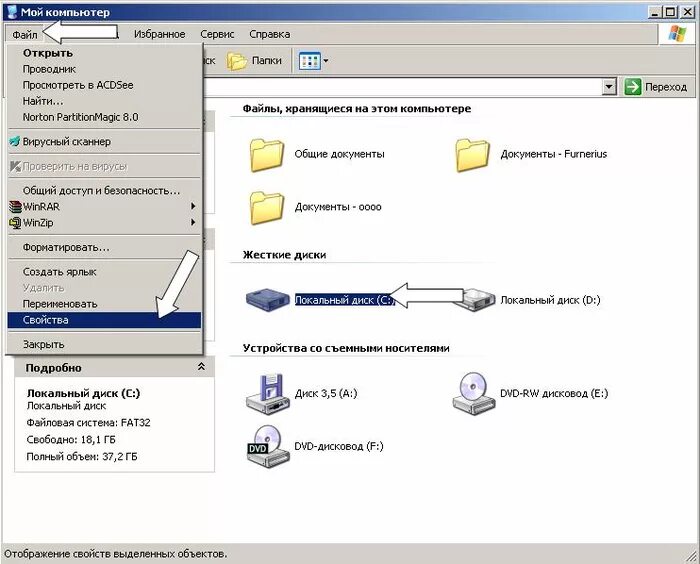
Task: Select the DVD-дисковод (F:) icon
Action: tap(267, 446)
